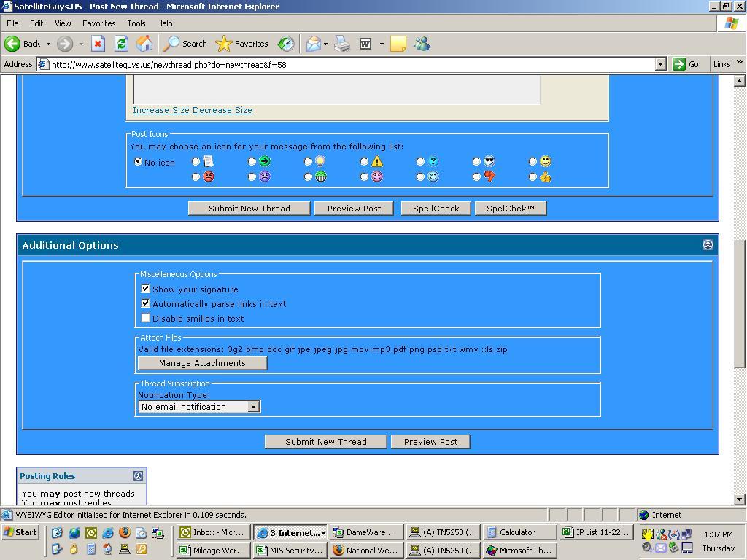This screenshot has width=747, height=560.
Task: Open the Back button history dropdown arrow
Action: click(x=48, y=44)
